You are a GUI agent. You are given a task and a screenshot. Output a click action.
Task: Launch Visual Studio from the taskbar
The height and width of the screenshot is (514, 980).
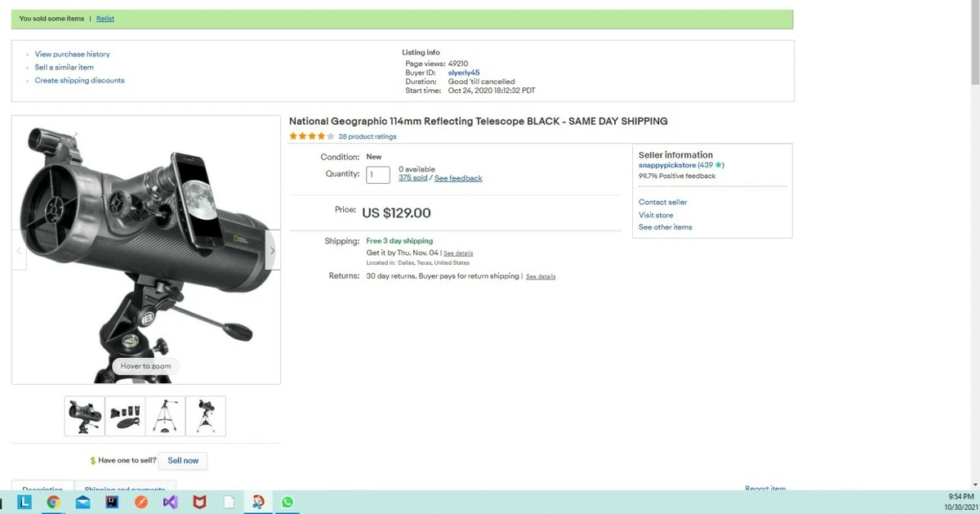pos(170,503)
